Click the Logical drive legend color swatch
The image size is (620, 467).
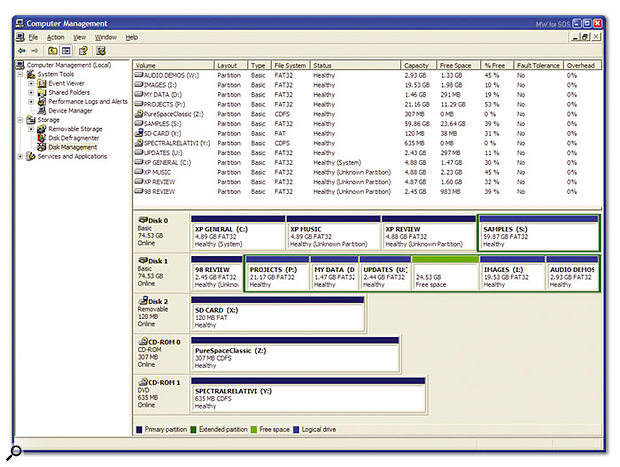(x=296, y=429)
